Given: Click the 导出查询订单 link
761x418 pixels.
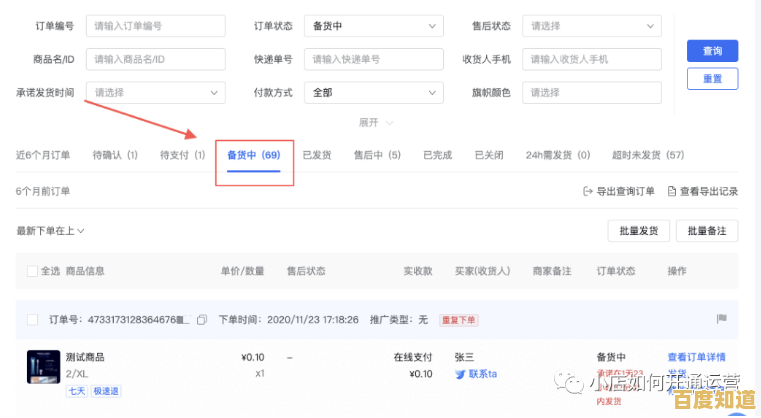Looking at the screenshot, I should point(625,192).
